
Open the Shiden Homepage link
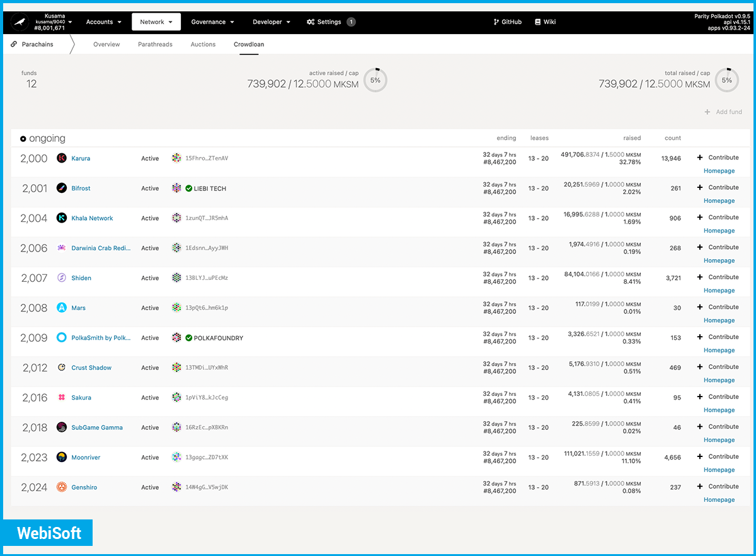(x=719, y=291)
